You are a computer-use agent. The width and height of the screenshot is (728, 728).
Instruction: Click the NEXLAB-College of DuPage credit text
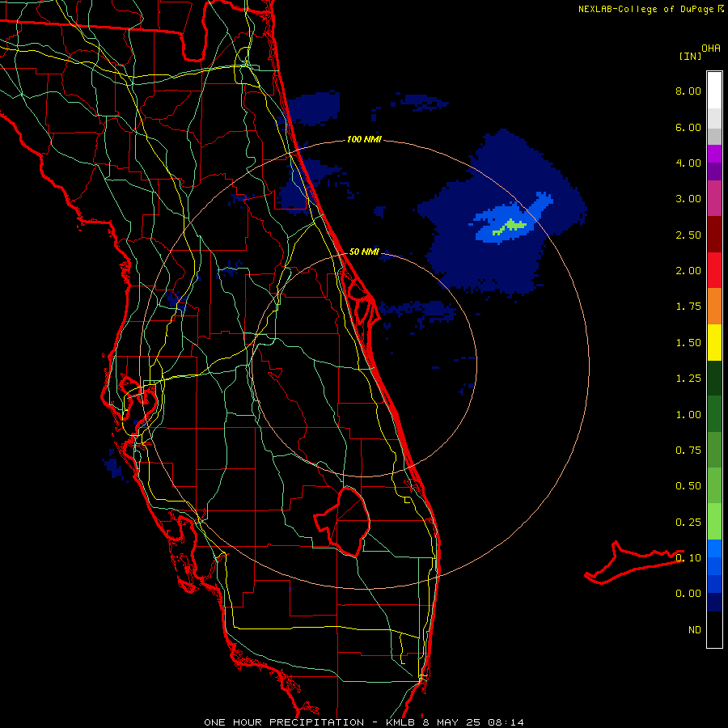645,9
